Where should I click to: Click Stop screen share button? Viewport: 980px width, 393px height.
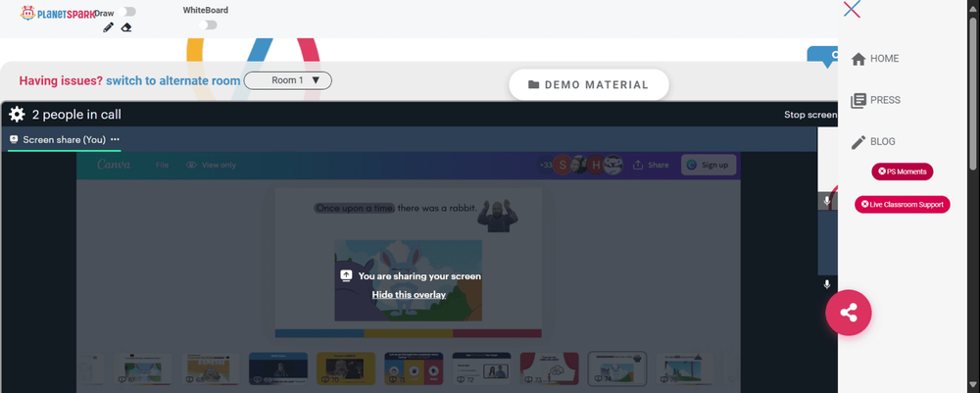pyautogui.click(x=810, y=115)
